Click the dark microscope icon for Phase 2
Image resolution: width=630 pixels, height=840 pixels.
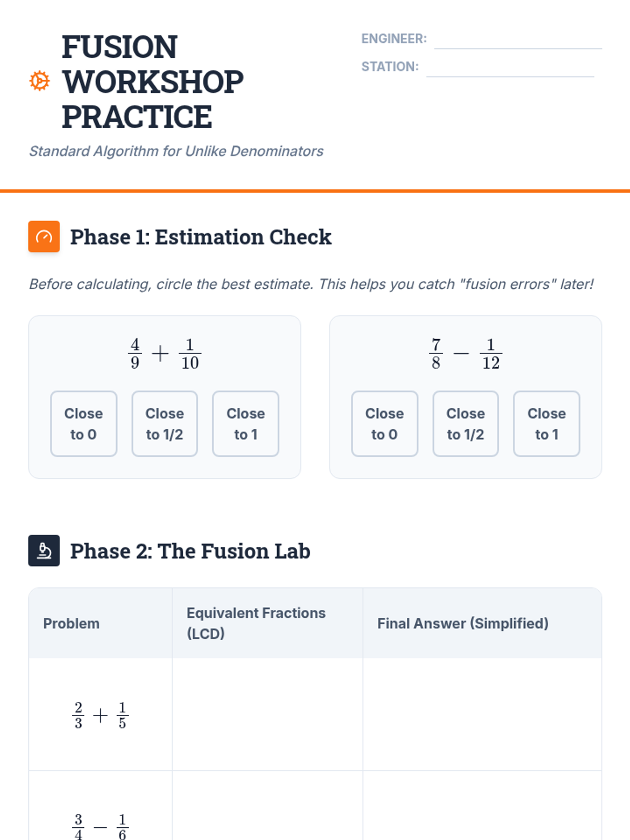pos(44,551)
